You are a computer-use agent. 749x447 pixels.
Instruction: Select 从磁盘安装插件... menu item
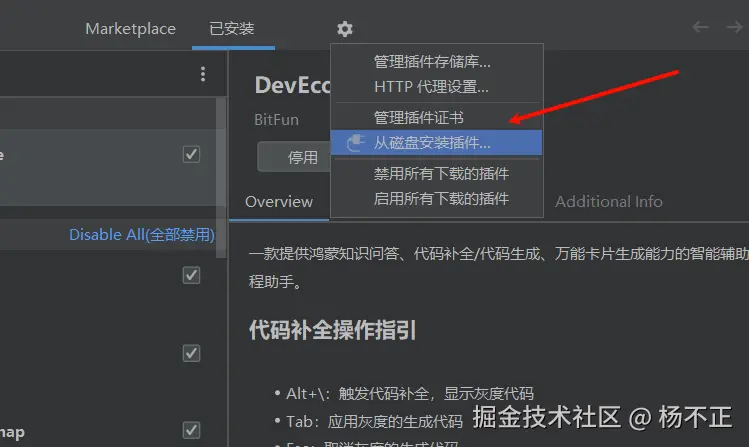[437, 142]
